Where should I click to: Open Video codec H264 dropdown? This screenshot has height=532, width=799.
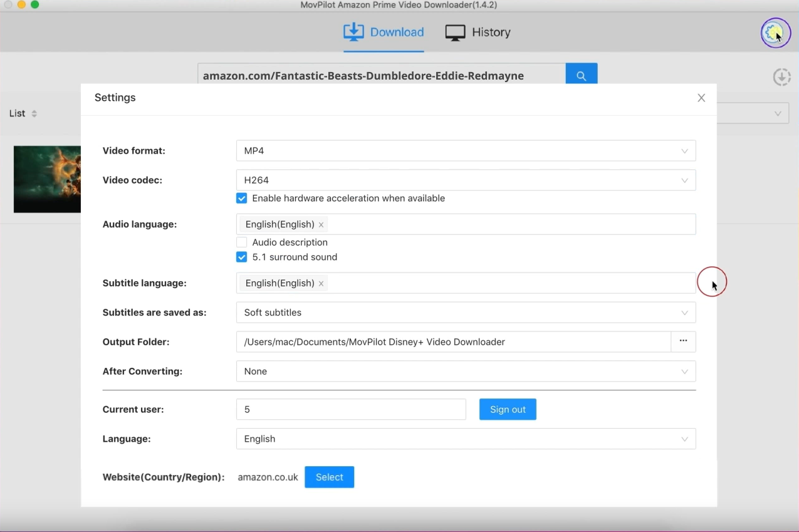pyautogui.click(x=466, y=180)
